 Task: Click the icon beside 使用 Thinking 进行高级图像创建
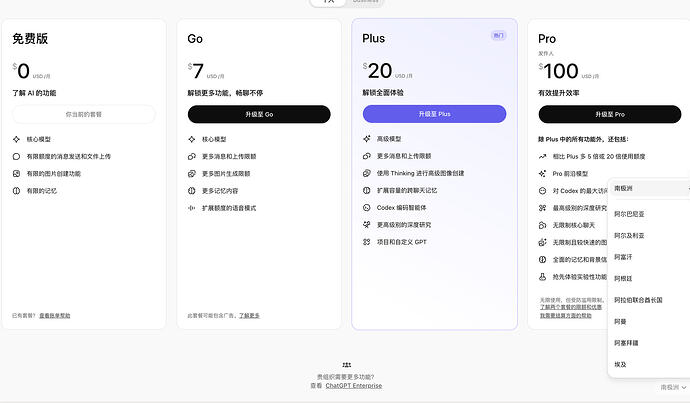(x=367, y=173)
